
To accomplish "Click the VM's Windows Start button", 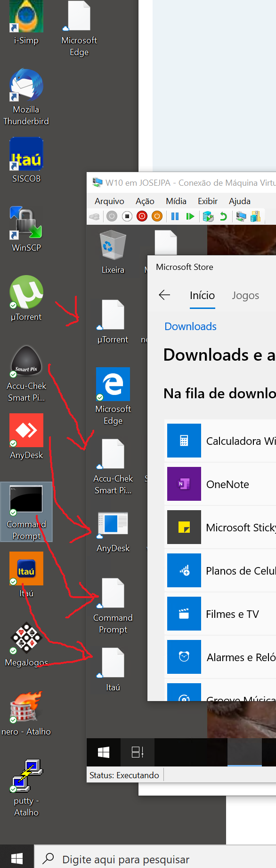I will 104,752.
